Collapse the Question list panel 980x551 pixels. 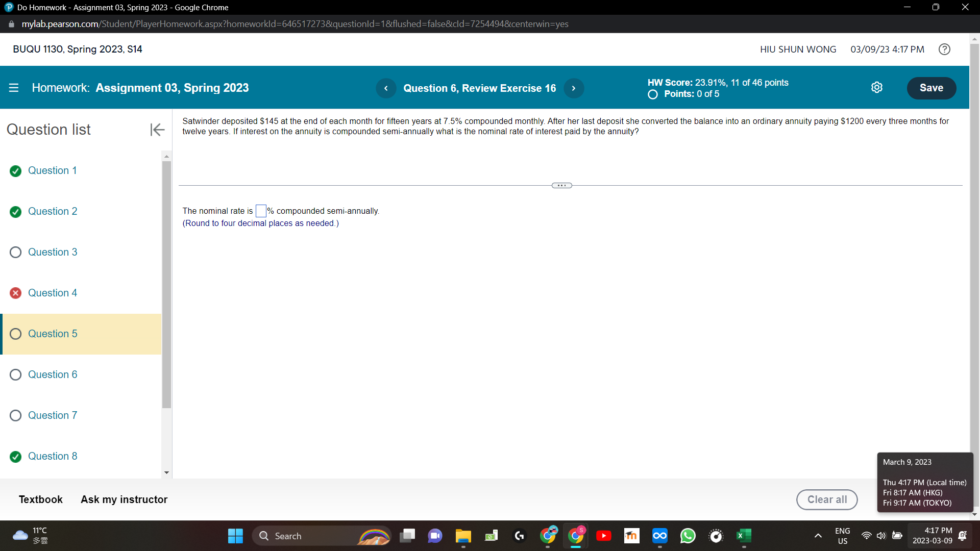[157, 130]
